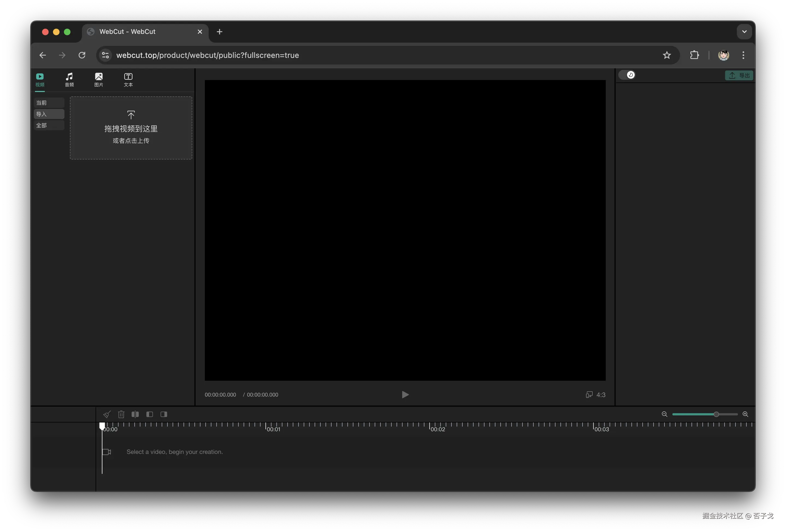Click the trim left side icon
This screenshot has height=532, width=786.
click(x=149, y=414)
